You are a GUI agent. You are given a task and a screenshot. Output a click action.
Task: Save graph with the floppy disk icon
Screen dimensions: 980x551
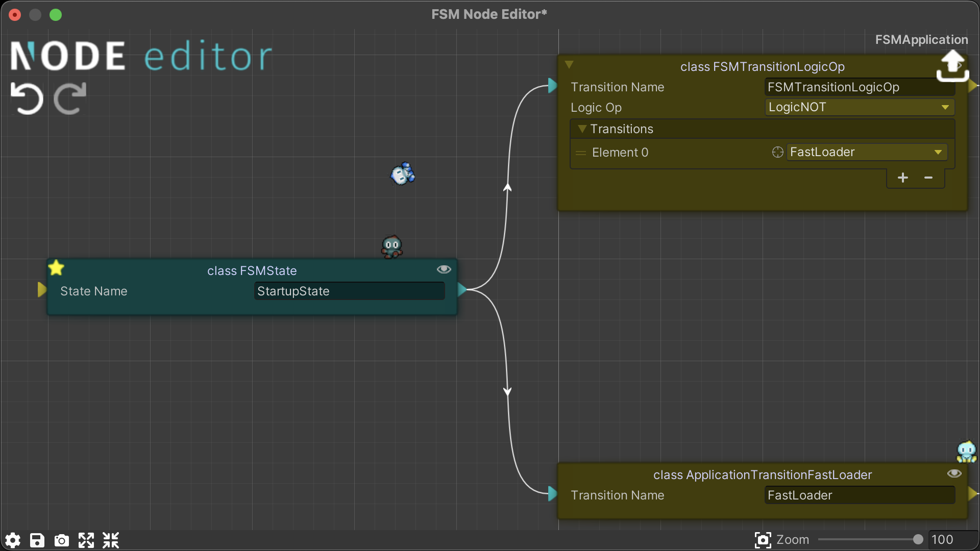[37, 540]
